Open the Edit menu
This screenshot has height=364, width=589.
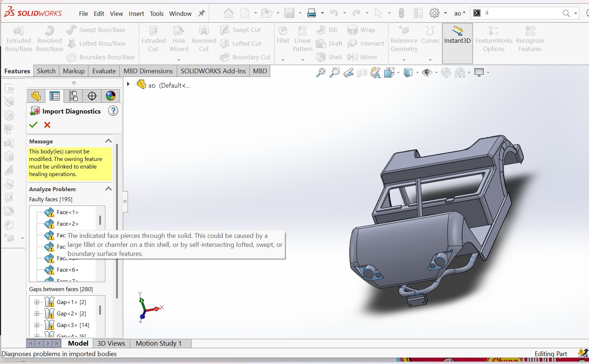[x=99, y=14]
